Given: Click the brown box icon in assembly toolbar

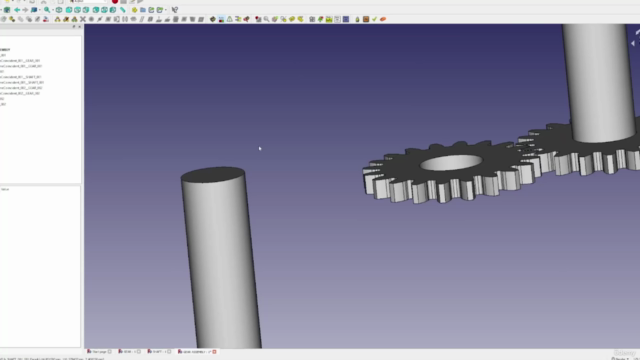Looking at the screenshot, I should pyautogui.click(x=366, y=19).
